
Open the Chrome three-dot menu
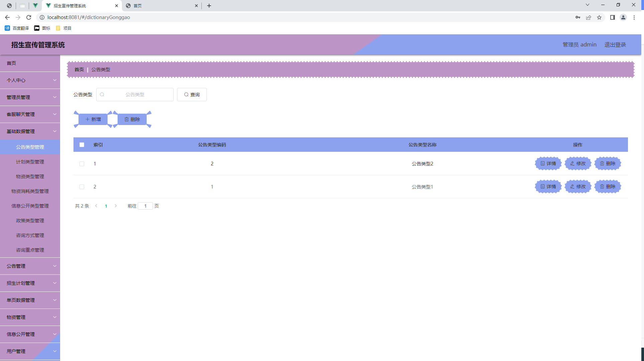(634, 17)
